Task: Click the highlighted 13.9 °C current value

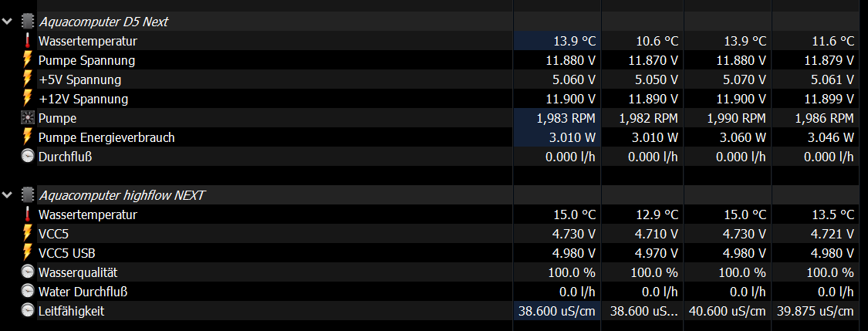Action: [575, 42]
